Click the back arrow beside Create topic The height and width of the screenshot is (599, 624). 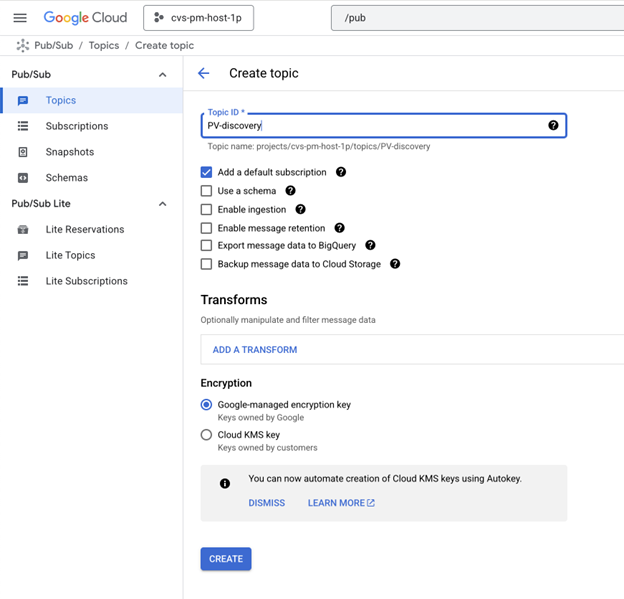pyautogui.click(x=204, y=73)
